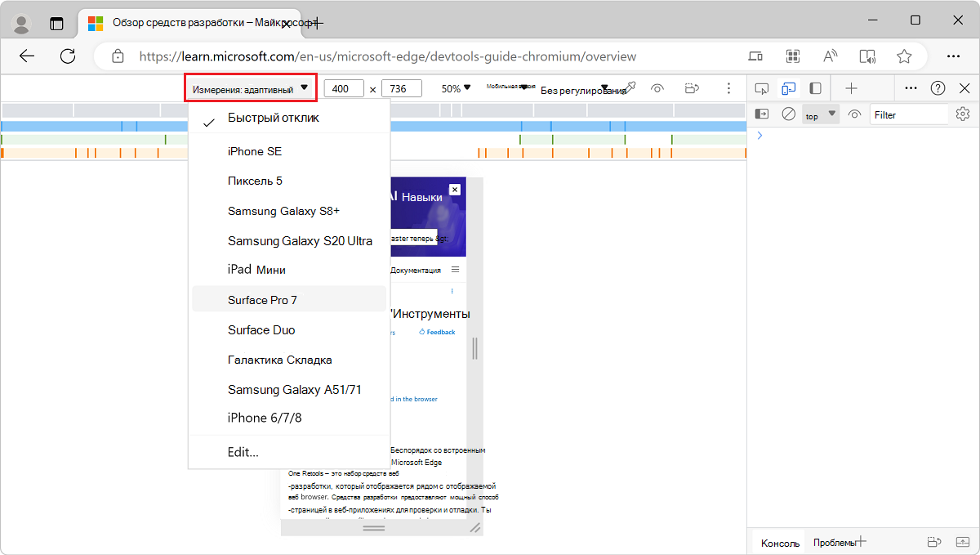
Task: Open more options in the device toolbar
Action: pyautogui.click(x=728, y=88)
